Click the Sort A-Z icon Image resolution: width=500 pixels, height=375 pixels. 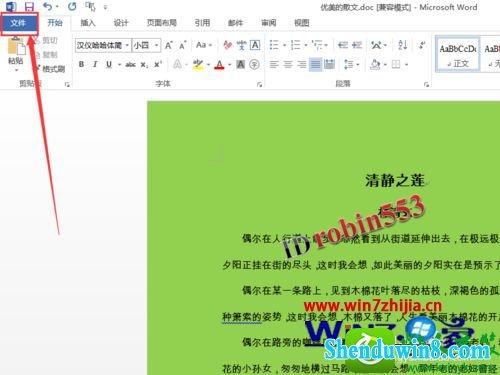[x=402, y=45]
